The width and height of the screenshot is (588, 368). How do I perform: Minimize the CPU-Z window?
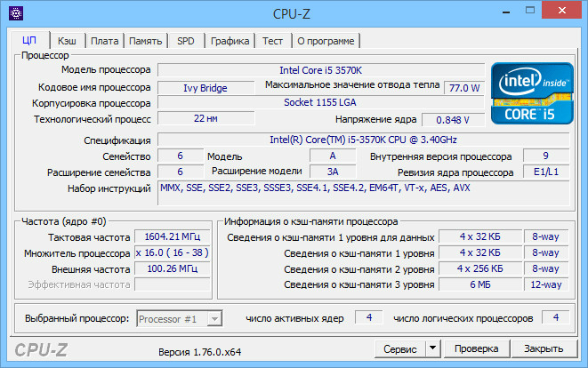(506, 12)
